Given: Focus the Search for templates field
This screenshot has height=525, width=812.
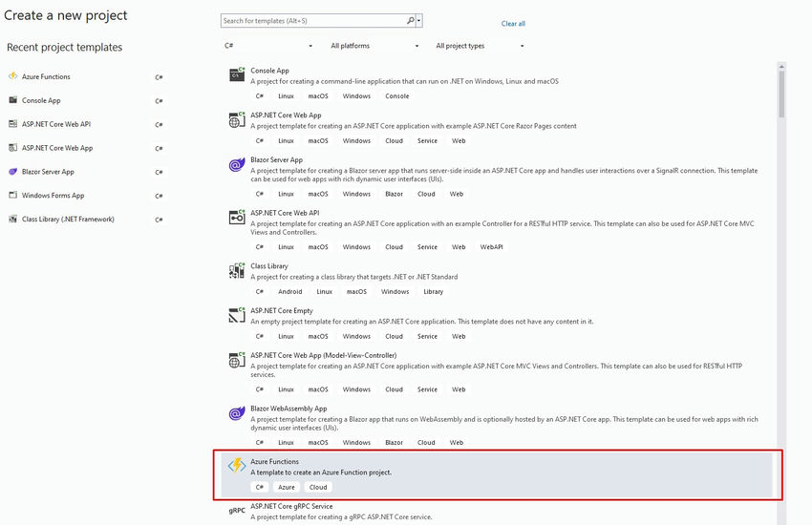Looking at the screenshot, I should pyautogui.click(x=313, y=21).
